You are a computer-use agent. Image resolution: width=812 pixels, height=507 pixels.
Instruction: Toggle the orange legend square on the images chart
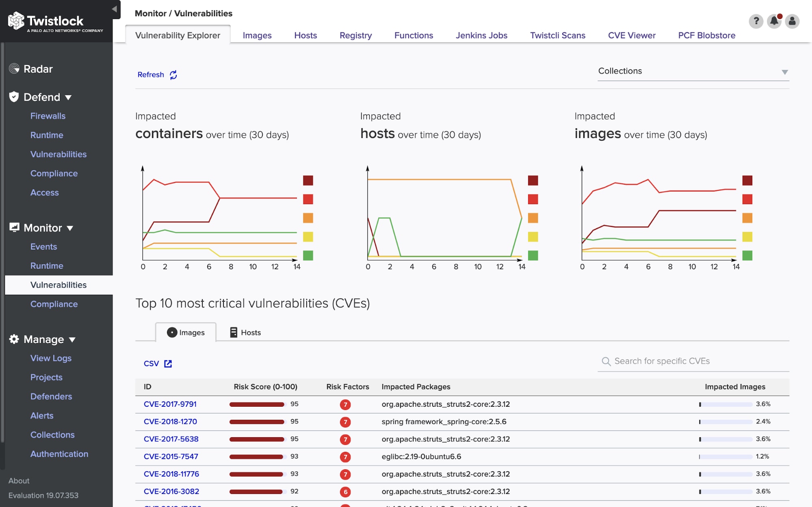(747, 218)
